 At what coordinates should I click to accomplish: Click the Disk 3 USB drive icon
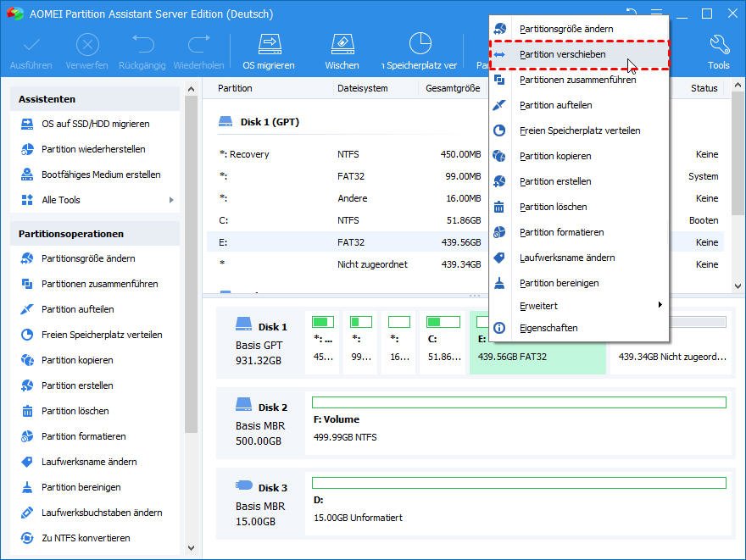tap(244, 485)
